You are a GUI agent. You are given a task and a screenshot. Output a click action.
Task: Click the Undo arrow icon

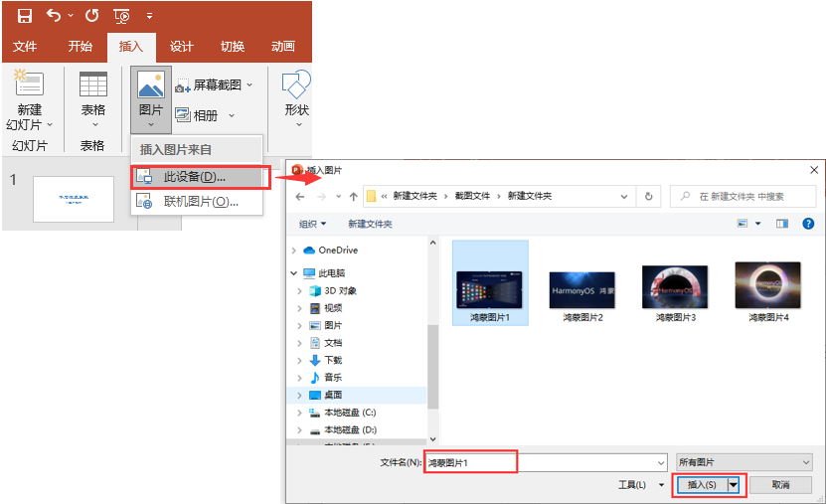click(x=55, y=16)
